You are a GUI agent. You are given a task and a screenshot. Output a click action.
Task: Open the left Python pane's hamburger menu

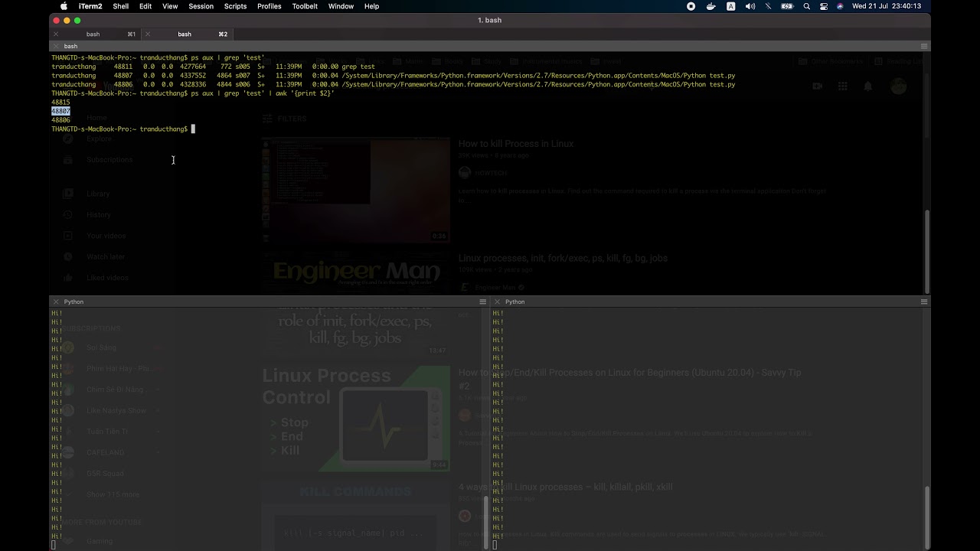tap(482, 302)
